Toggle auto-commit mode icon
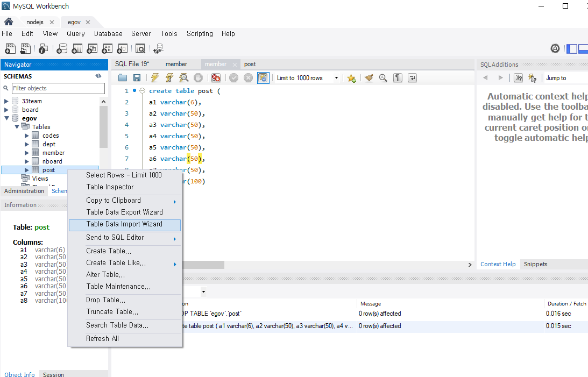Image resolution: width=588 pixels, height=377 pixels. pos(263,78)
